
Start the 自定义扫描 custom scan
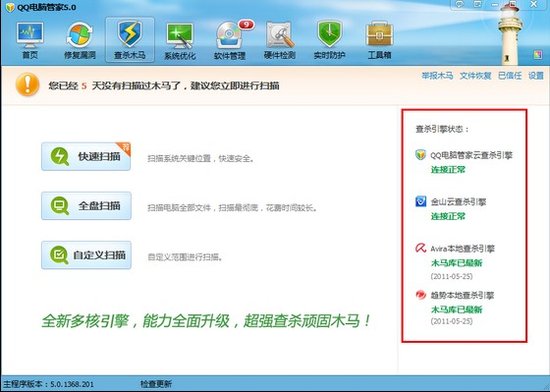(x=86, y=255)
